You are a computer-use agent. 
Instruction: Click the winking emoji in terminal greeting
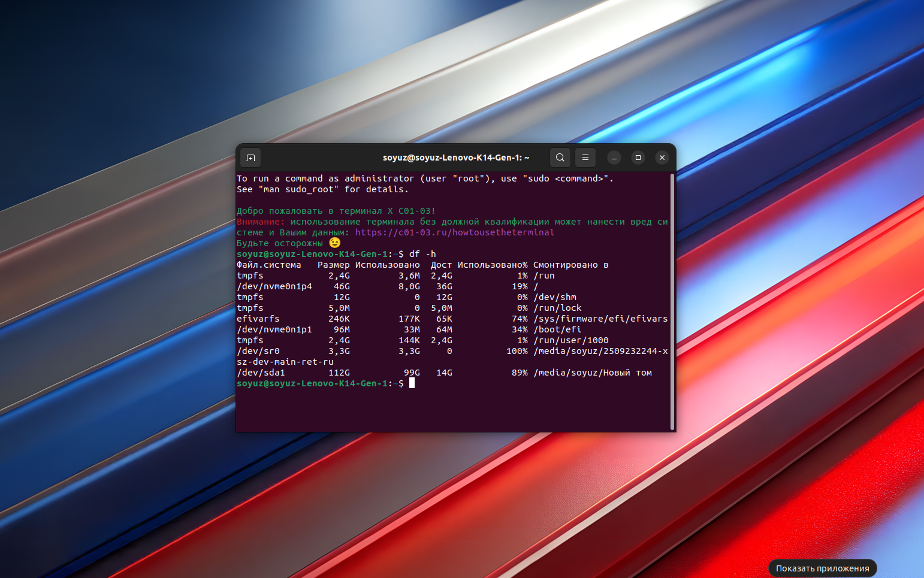coord(335,243)
